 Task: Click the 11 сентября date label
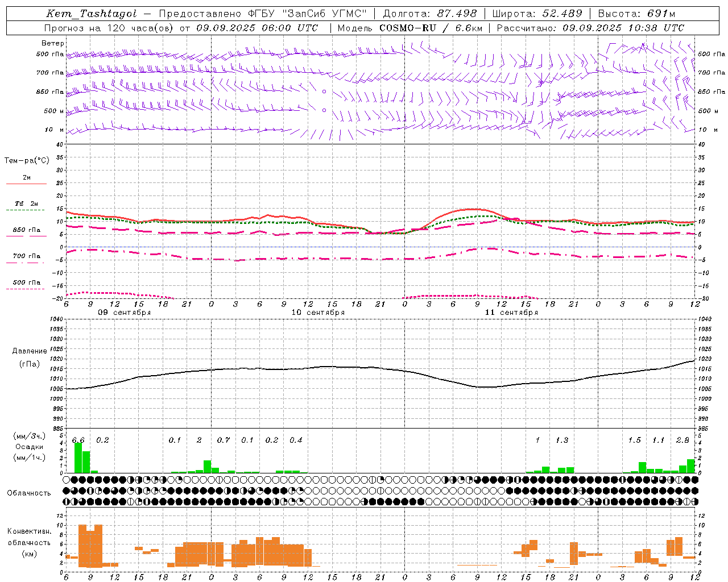click(511, 313)
